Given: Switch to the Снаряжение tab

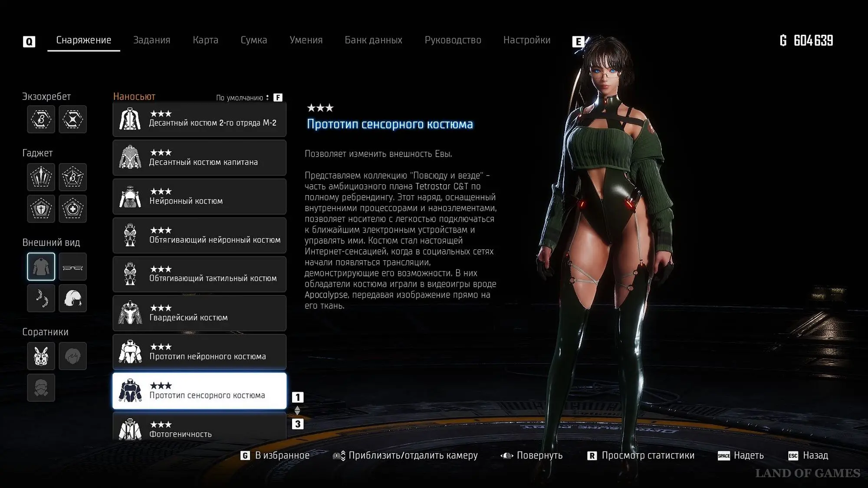Looking at the screenshot, I should click(84, 40).
